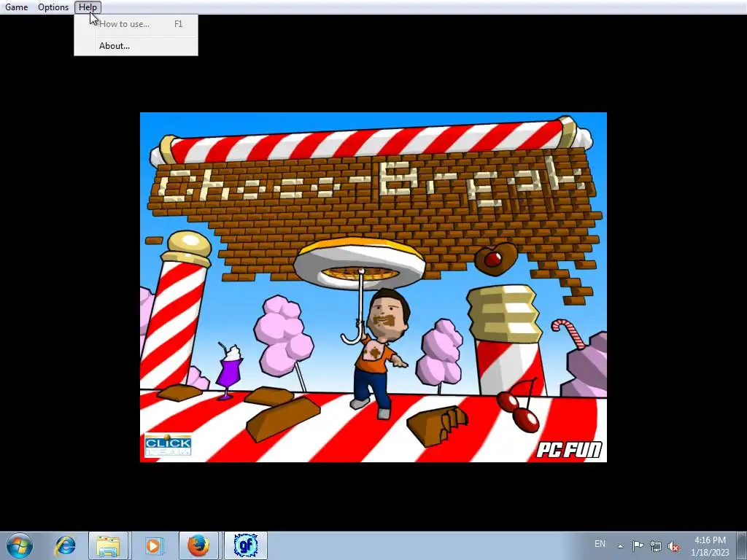Open the Windows Start menu
This screenshot has width=747, height=560.
[x=20, y=545]
